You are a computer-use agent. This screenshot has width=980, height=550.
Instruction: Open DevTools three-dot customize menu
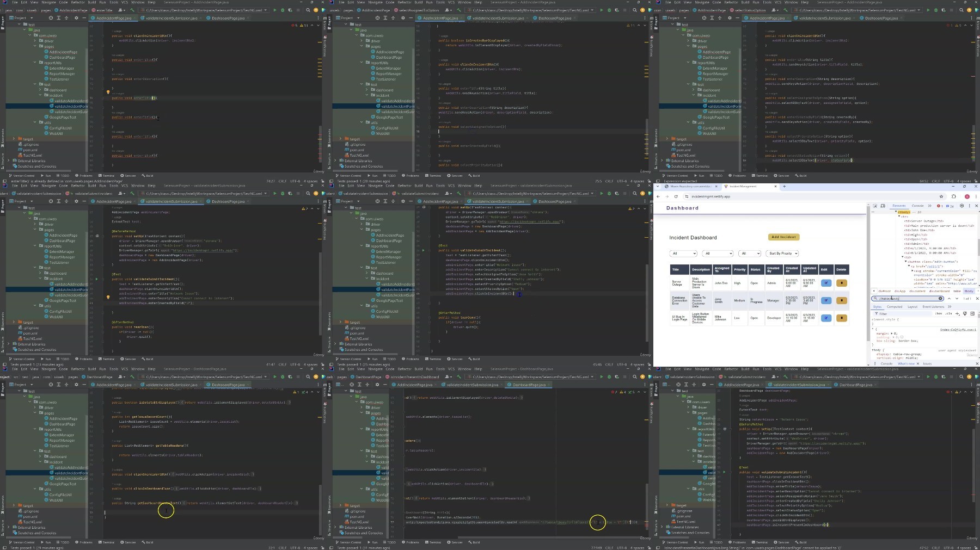(969, 206)
